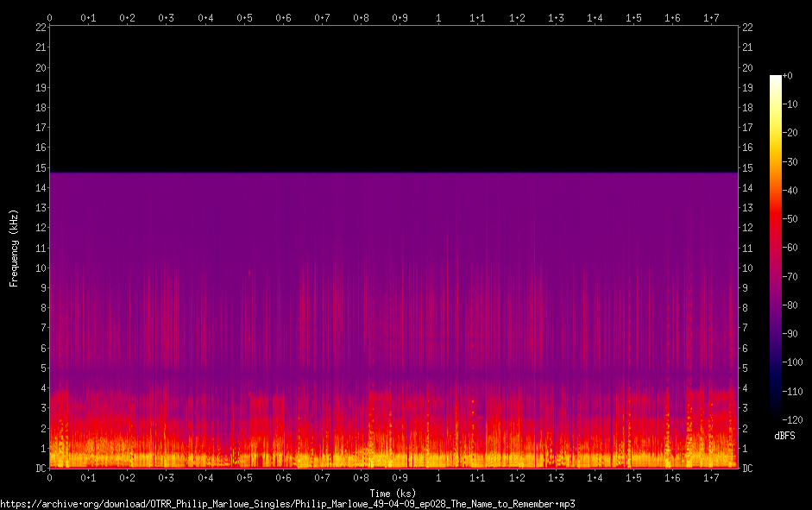Viewport: 812px width, 510px height.
Task: Click the 5 kHz tick on right axis
Action: (x=747, y=368)
